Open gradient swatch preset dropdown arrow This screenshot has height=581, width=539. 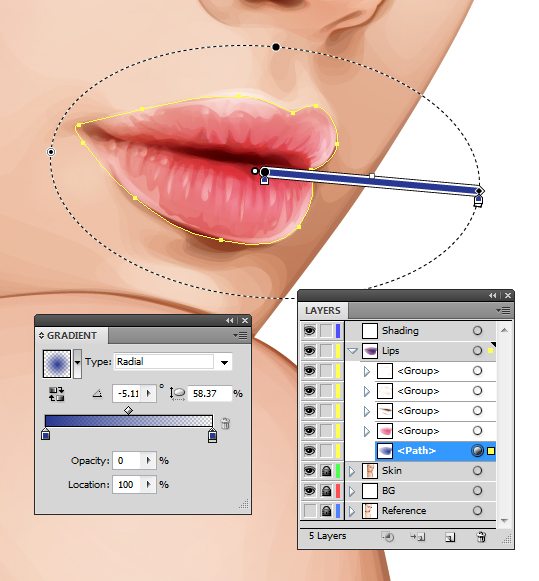tap(77, 363)
